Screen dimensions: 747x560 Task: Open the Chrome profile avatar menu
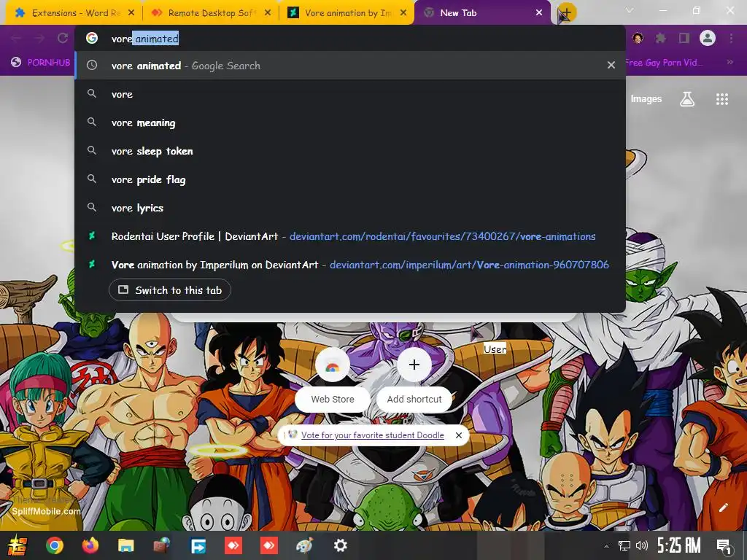[708, 38]
